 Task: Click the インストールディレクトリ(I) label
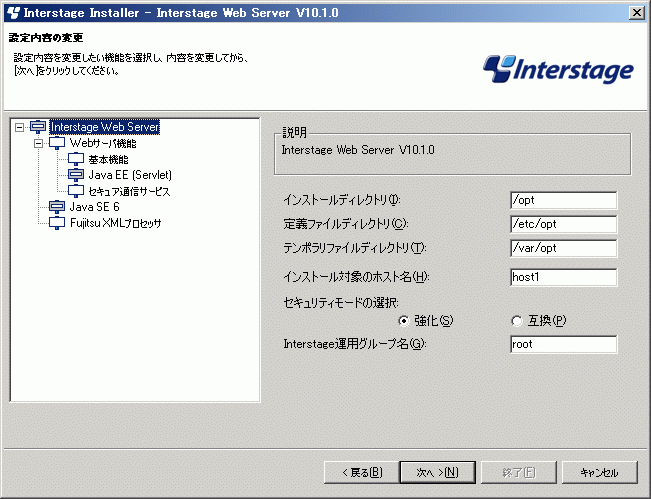(342, 200)
